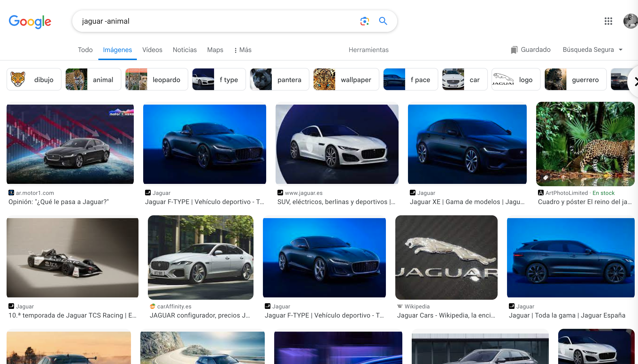Click inside the search input field
The height and width of the screenshot is (364, 638).
click(x=200, y=21)
